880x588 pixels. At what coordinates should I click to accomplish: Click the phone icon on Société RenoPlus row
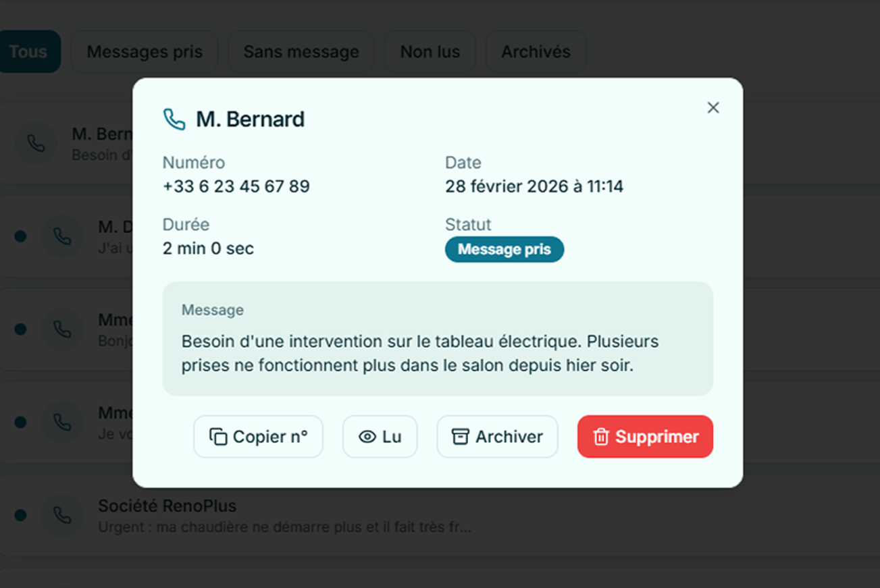tap(62, 515)
